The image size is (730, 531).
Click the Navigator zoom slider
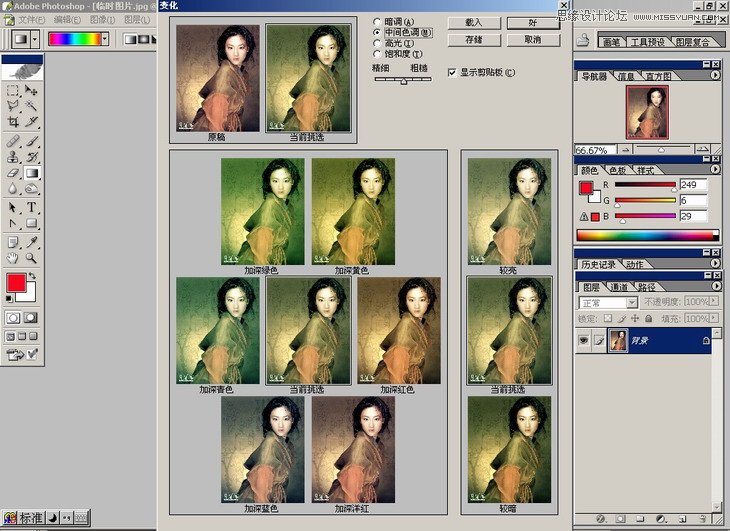pyautogui.click(x=663, y=149)
